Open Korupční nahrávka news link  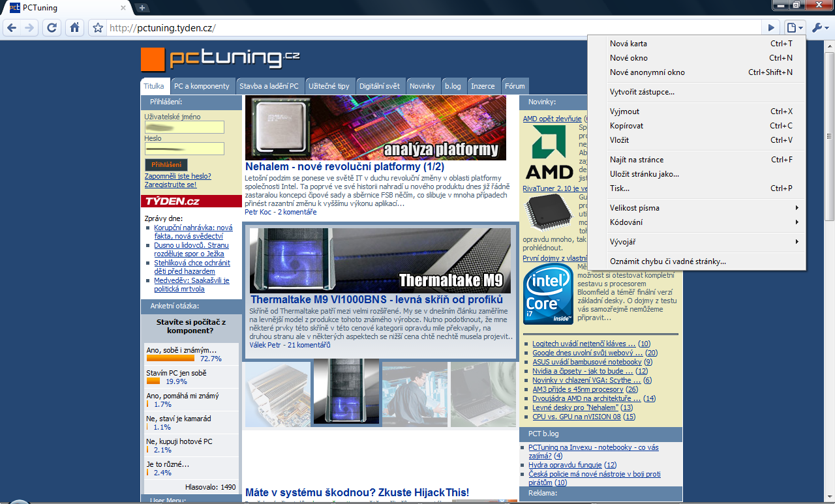point(193,231)
